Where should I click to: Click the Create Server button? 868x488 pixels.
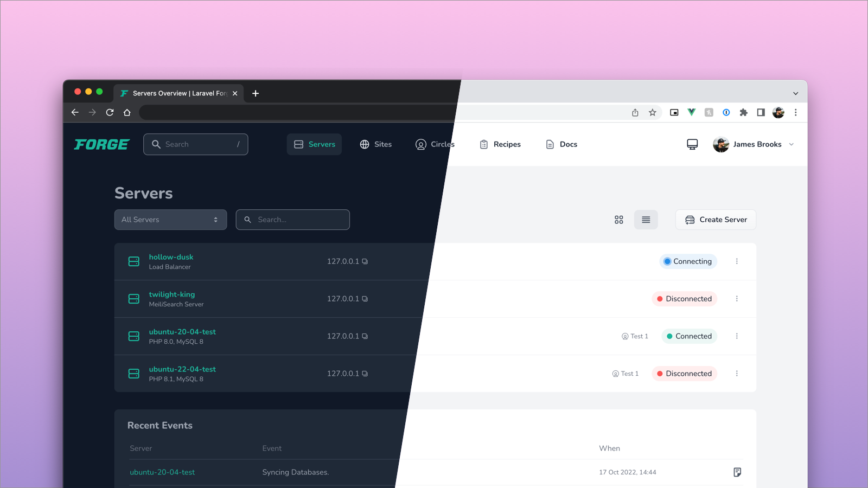716,220
